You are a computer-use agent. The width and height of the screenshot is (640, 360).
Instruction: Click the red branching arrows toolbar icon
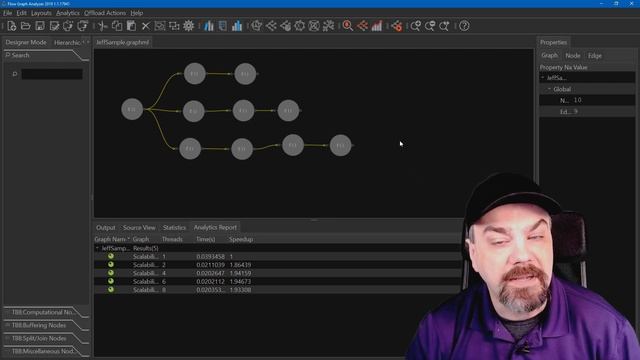(x=362, y=26)
